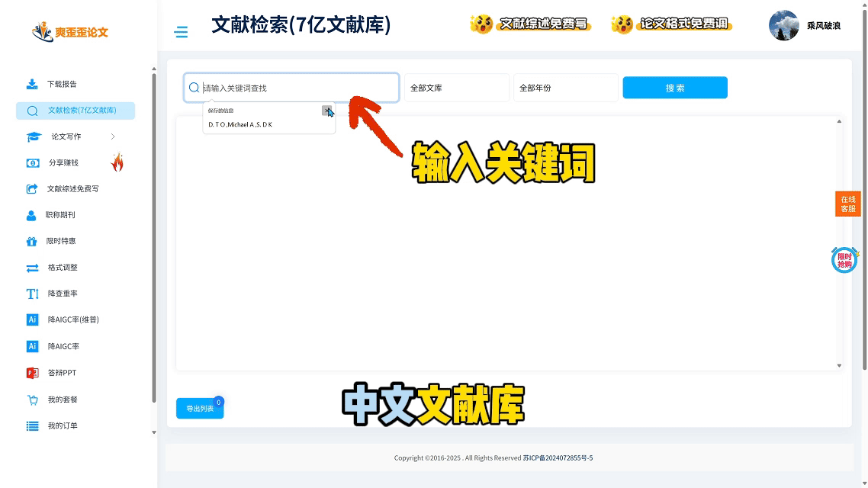Image resolution: width=868 pixels, height=488 pixels.
Task: Open the orange 在线客服 support widget
Action: [x=847, y=204]
